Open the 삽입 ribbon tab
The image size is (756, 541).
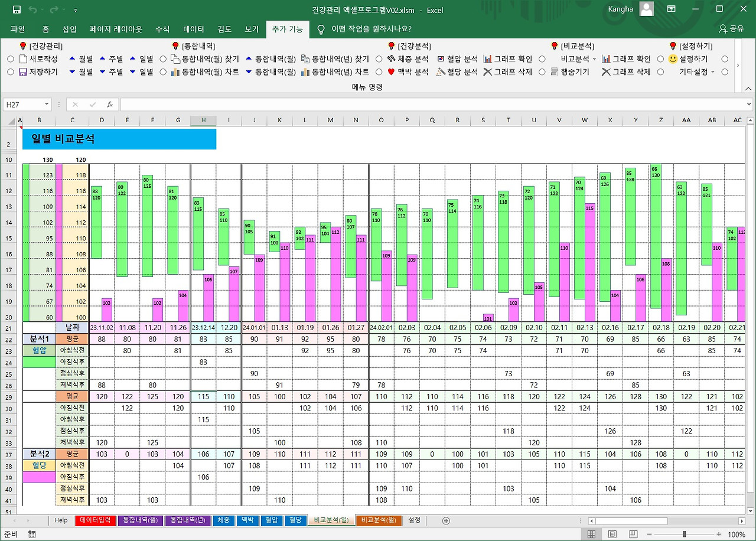coord(70,29)
